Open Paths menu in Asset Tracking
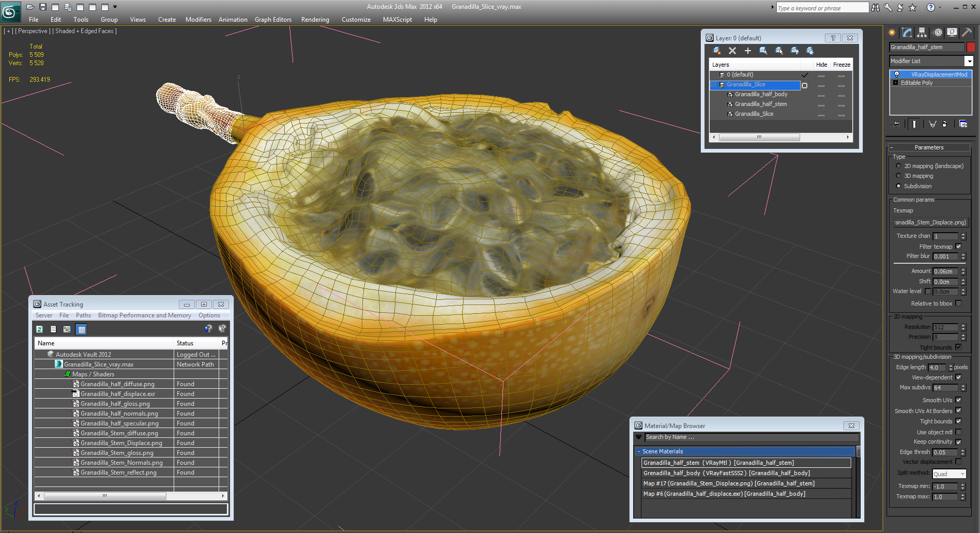Screen dimensions: 980x533 pyautogui.click(x=83, y=315)
